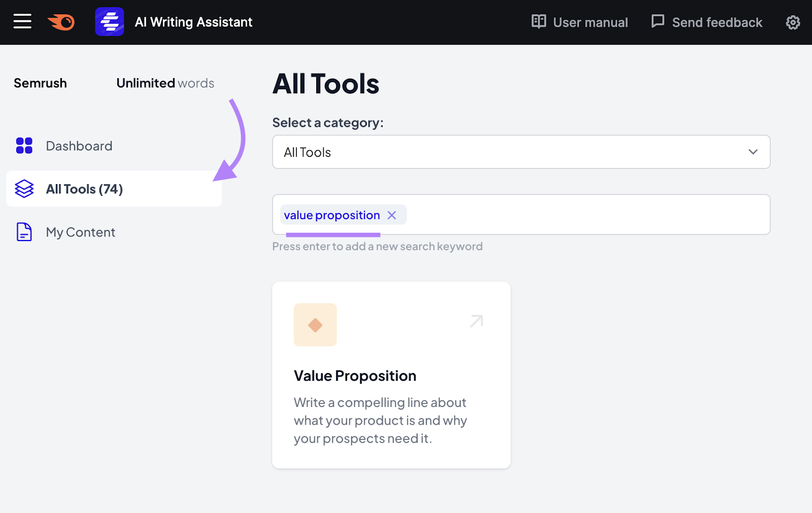
Task: Click the Send feedback speech bubble icon
Action: click(657, 21)
